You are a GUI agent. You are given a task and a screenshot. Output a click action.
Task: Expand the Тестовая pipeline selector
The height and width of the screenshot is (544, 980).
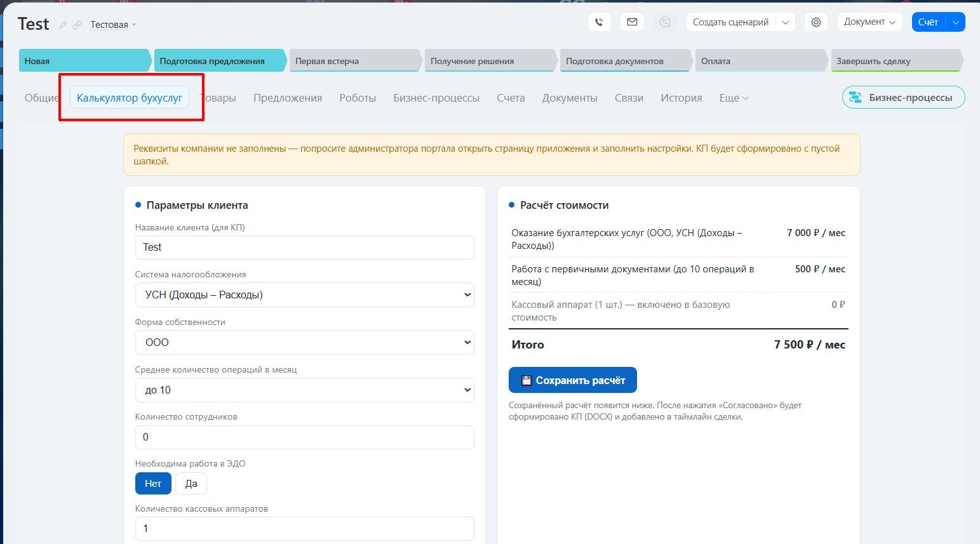pos(113,25)
